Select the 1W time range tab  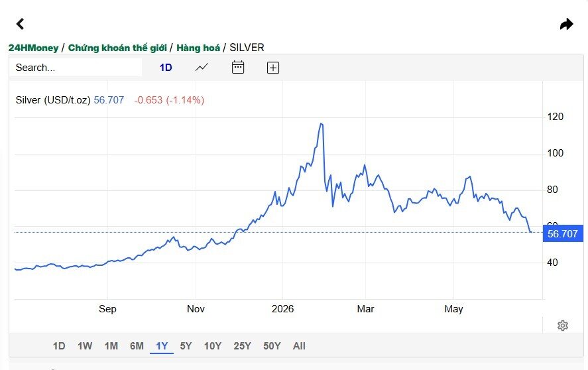pos(85,345)
